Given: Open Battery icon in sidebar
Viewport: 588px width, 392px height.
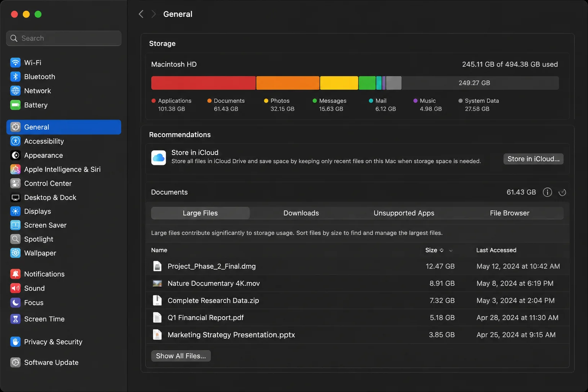Looking at the screenshot, I should [x=15, y=105].
